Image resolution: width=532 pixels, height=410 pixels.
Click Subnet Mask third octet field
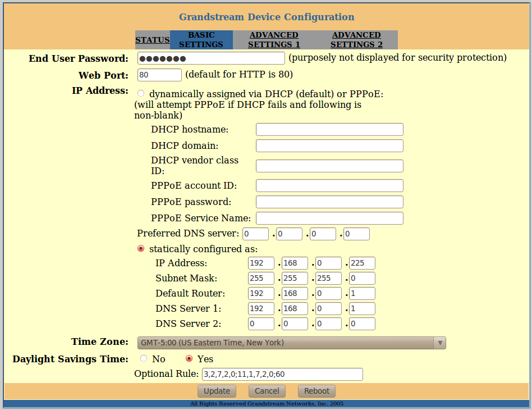point(328,278)
